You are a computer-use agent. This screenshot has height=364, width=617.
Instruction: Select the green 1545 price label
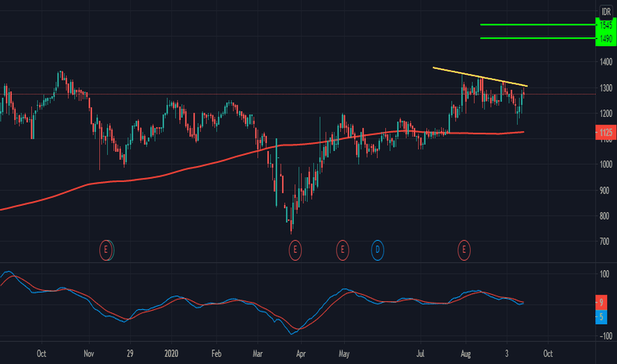point(606,25)
